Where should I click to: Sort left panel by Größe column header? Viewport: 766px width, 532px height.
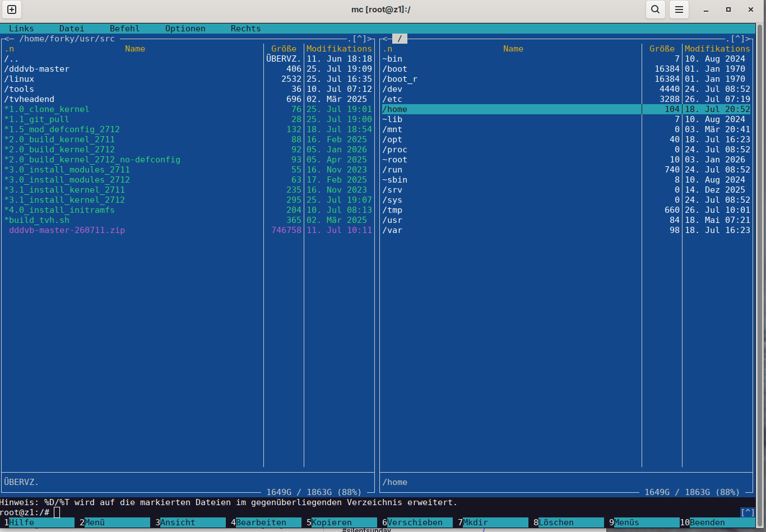point(284,49)
